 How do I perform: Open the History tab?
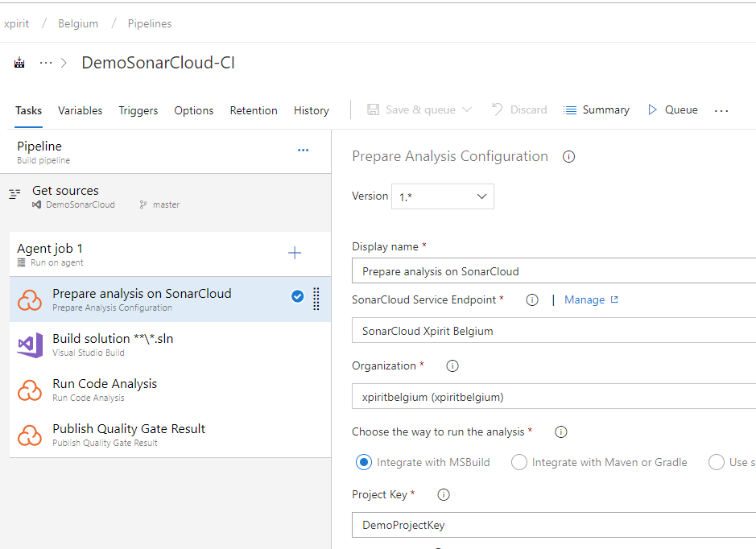[x=311, y=110]
